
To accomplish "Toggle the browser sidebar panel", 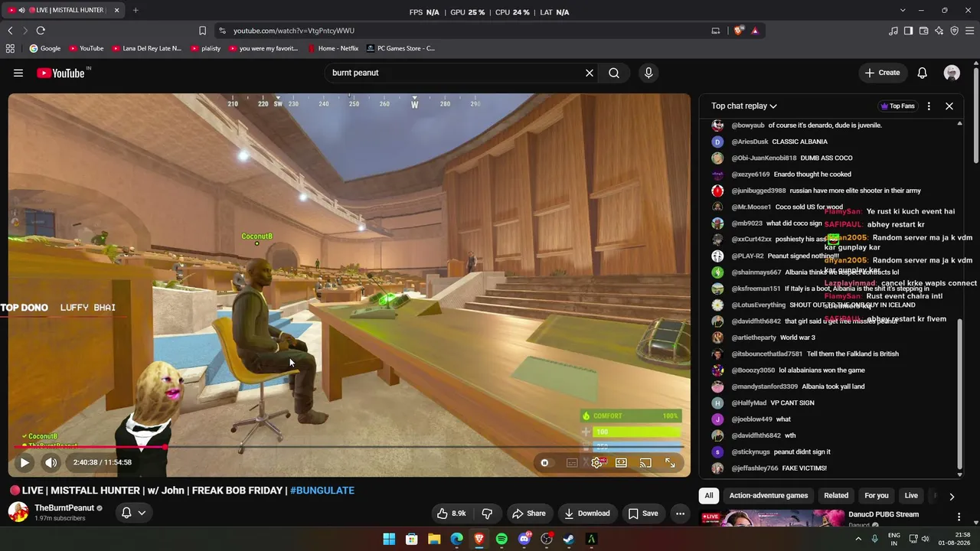I will tap(908, 31).
